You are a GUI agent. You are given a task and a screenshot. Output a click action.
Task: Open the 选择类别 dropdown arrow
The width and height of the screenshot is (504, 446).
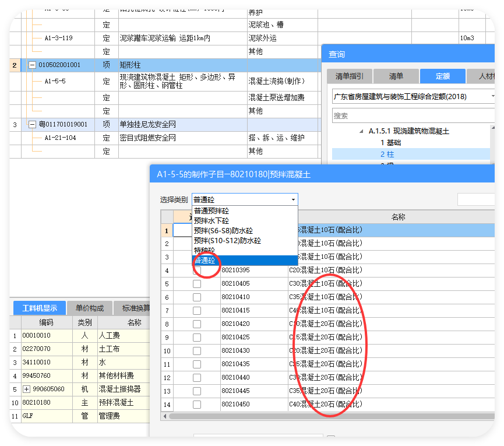click(293, 200)
